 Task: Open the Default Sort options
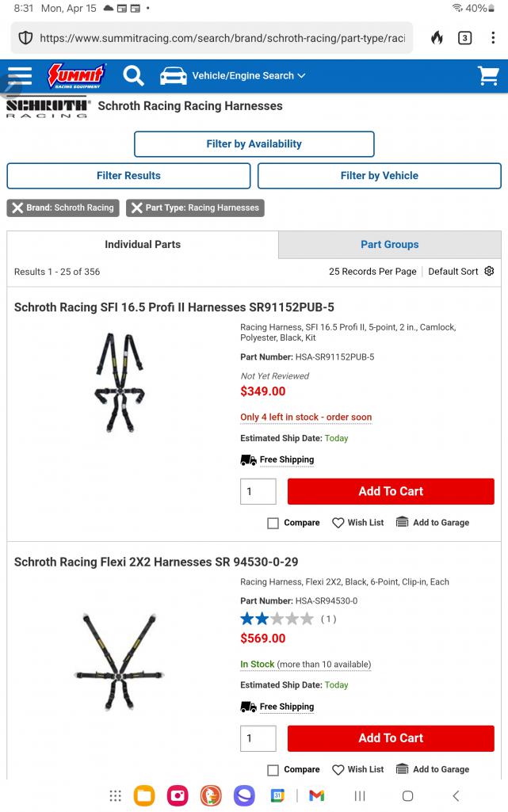tap(453, 271)
